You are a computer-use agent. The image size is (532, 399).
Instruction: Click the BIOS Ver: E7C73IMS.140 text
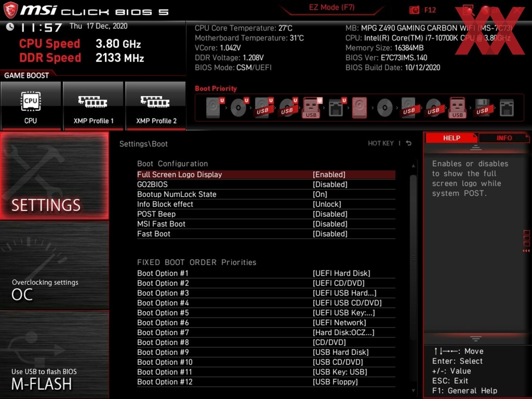[386, 58]
